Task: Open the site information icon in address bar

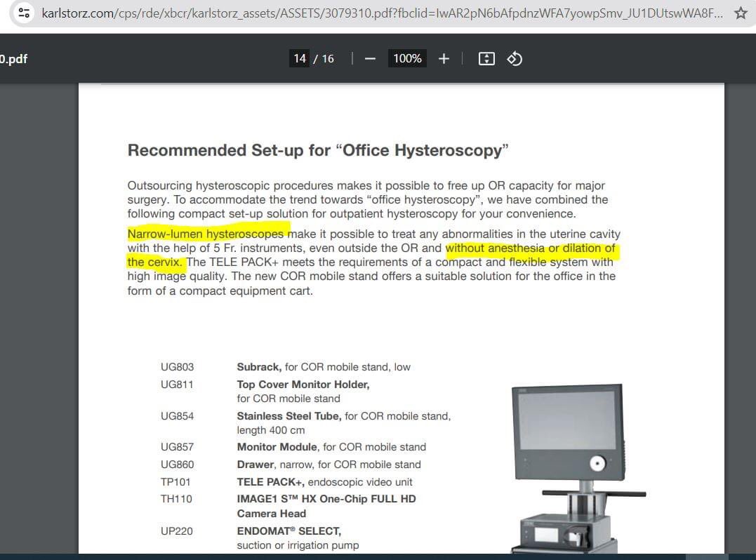Action: click(x=24, y=13)
